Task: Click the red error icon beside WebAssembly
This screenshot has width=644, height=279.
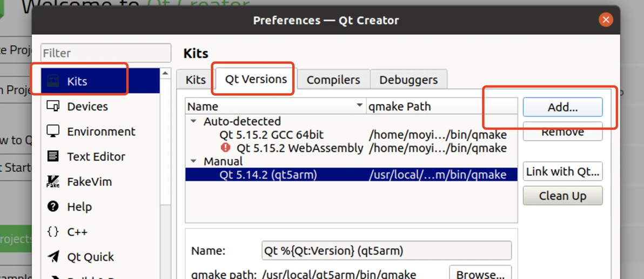Action: click(x=225, y=148)
